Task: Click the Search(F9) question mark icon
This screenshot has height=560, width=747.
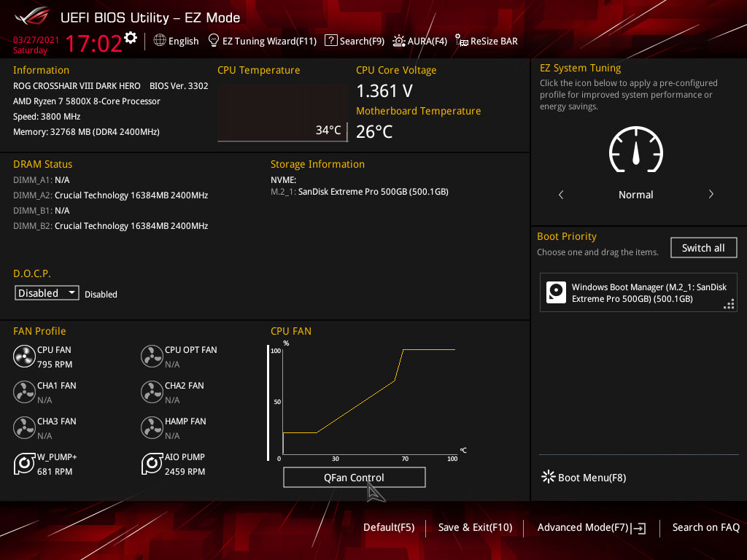Action: [330, 41]
